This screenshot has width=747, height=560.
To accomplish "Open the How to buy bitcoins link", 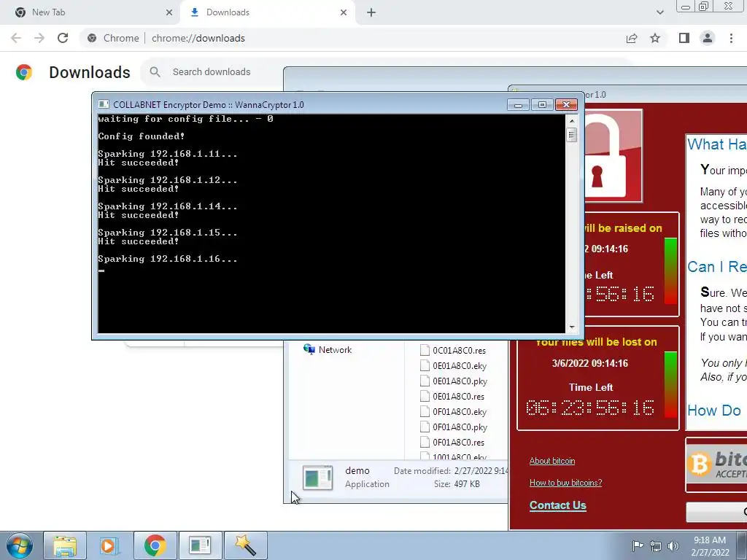I will pos(565,483).
